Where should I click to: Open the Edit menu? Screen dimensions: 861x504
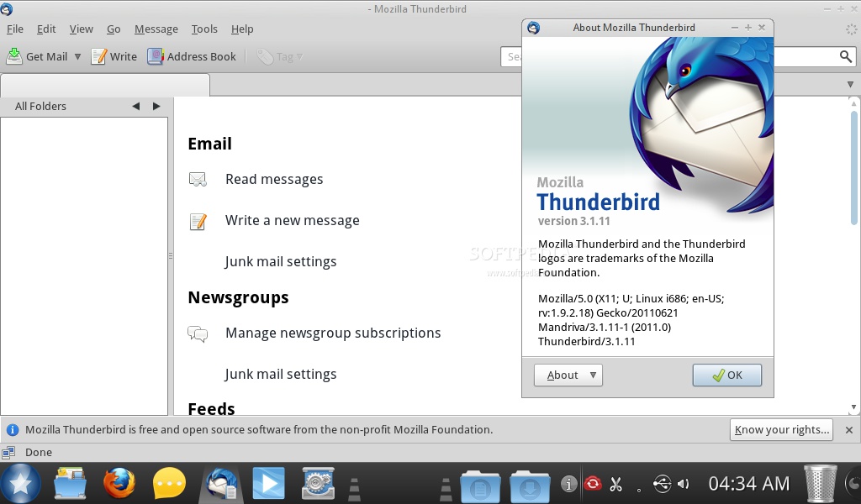click(x=46, y=29)
